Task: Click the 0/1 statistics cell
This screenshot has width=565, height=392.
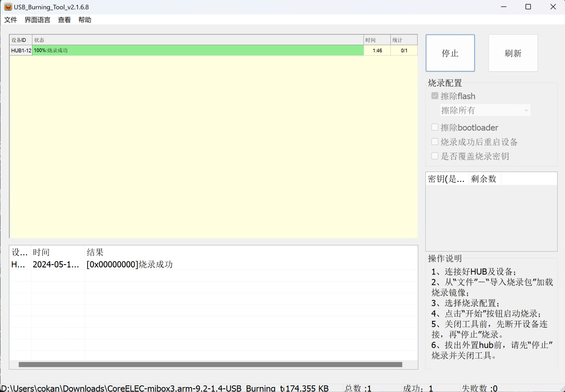Action: pyautogui.click(x=404, y=51)
